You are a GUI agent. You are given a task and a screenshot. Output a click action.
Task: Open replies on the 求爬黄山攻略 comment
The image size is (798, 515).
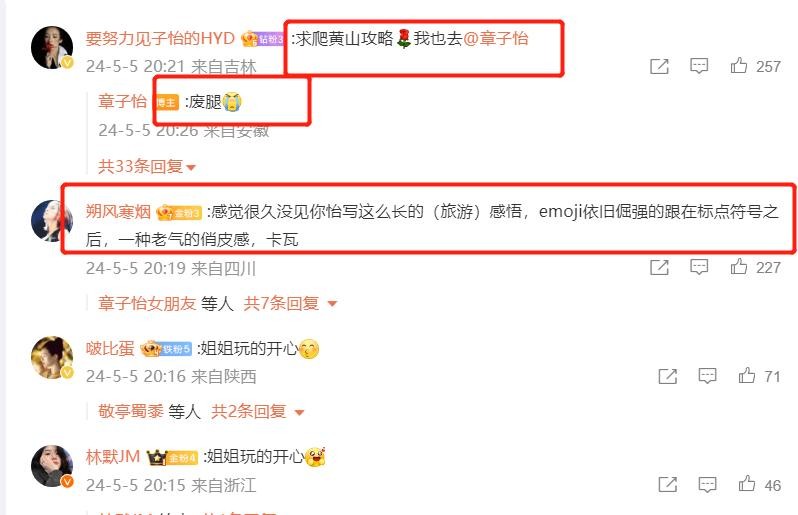click(699, 66)
